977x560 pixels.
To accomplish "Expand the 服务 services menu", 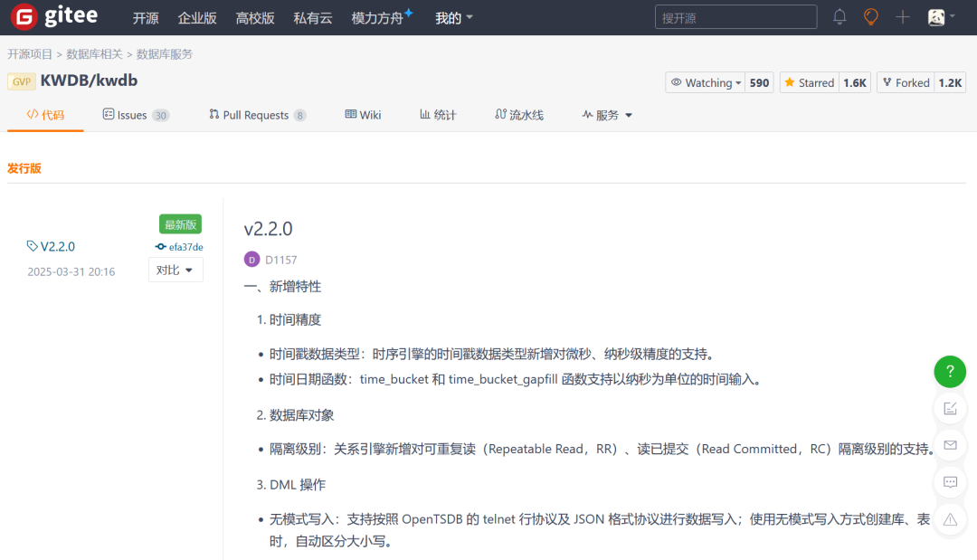I will (x=607, y=115).
